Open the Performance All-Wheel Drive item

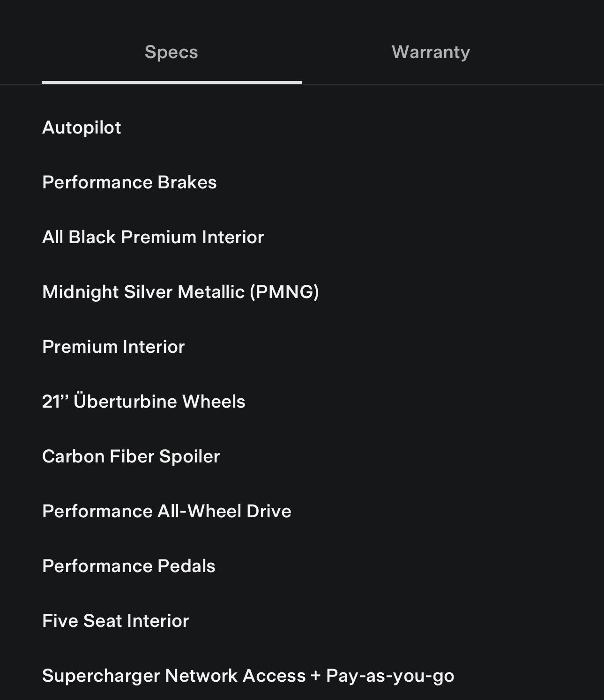[x=166, y=511]
